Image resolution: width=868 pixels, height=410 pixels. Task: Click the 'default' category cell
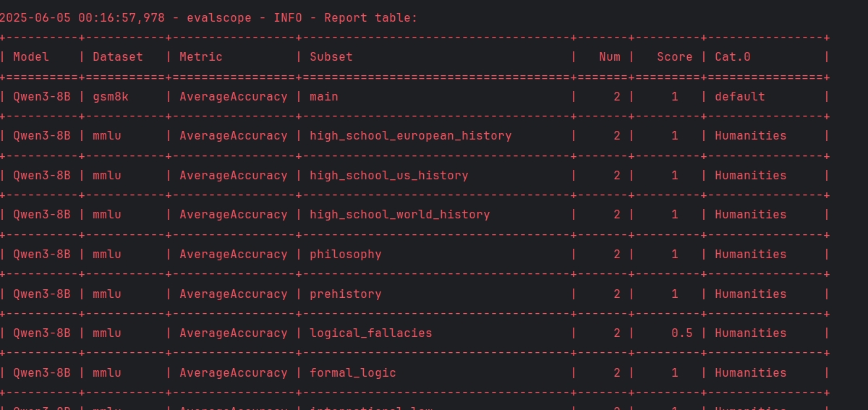point(740,96)
